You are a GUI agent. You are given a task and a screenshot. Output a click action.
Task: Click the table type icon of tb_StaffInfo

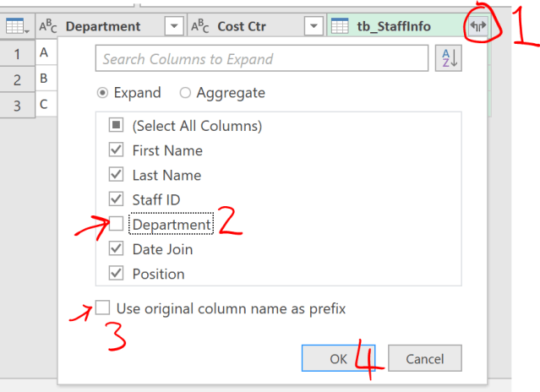tap(340, 26)
